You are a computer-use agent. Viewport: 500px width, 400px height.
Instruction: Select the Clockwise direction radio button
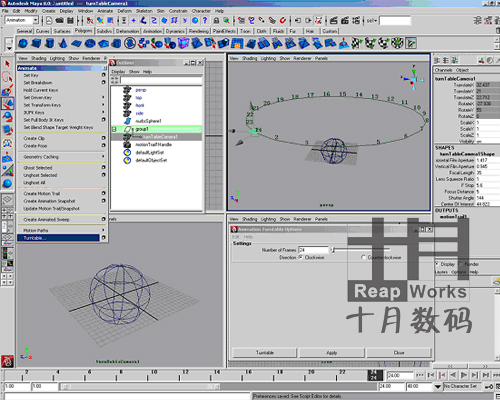coord(301,257)
